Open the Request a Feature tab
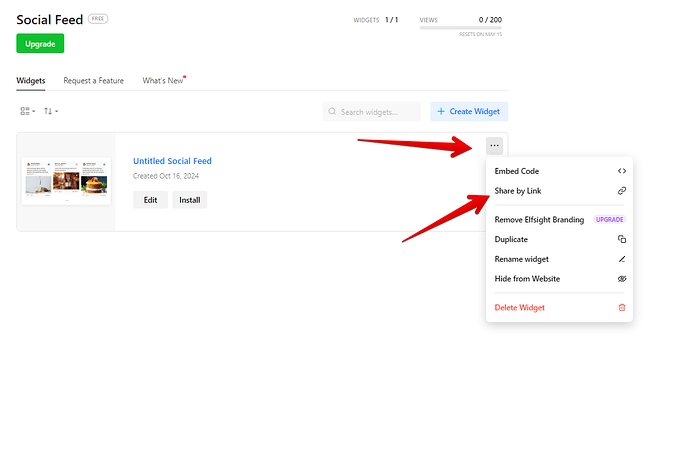Screen dimensions: 690x453 coord(94,81)
